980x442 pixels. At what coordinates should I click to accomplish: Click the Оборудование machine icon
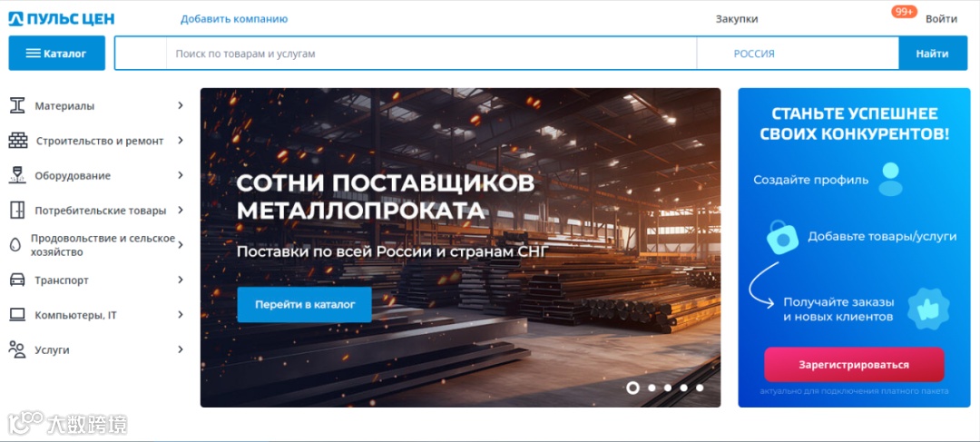[17, 175]
